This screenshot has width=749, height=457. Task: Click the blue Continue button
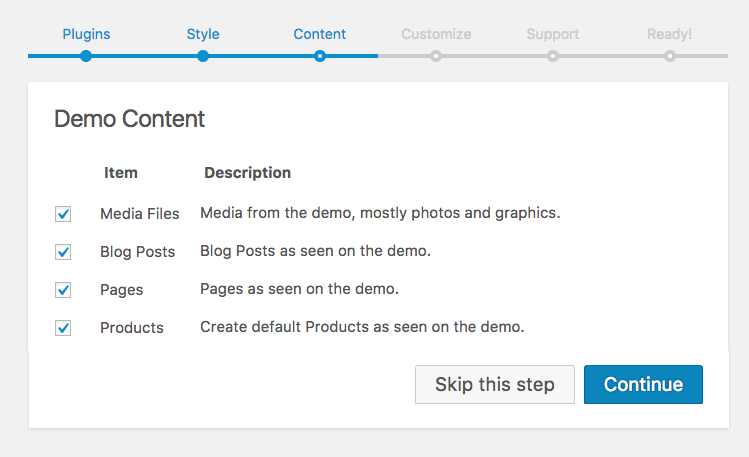[643, 385]
